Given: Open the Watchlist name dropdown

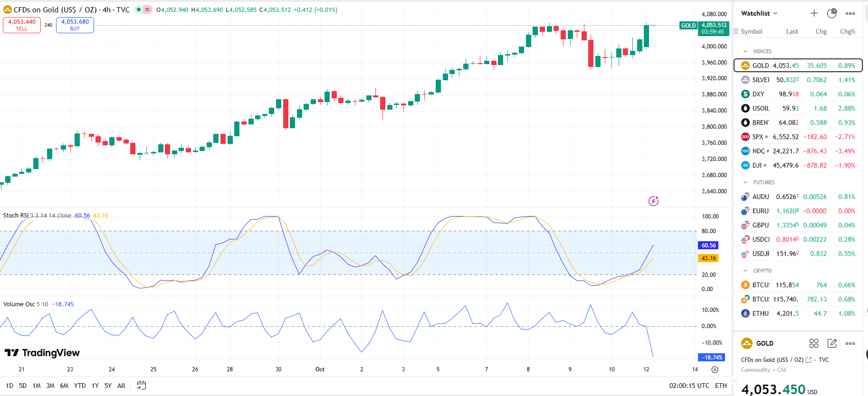Looking at the screenshot, I should coord(759,13).
